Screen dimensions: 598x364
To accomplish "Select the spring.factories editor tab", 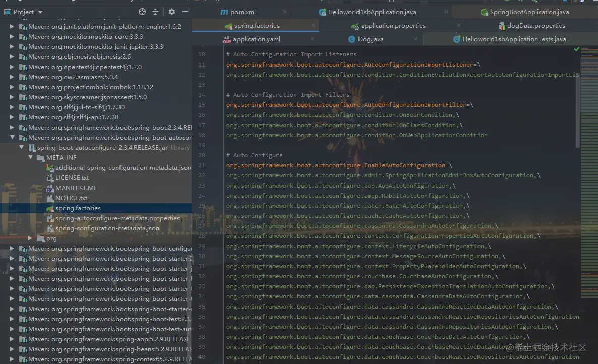I will click(257, 26).
